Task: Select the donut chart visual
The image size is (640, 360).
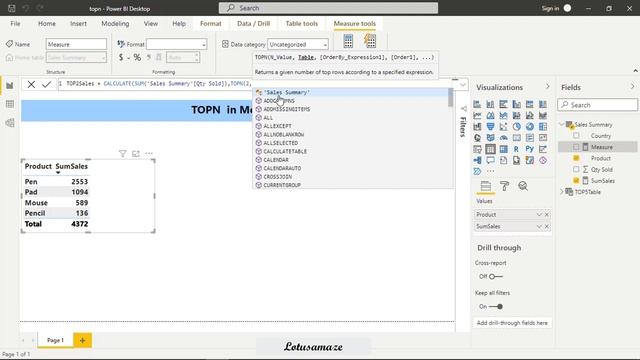Action: (530, 127)
